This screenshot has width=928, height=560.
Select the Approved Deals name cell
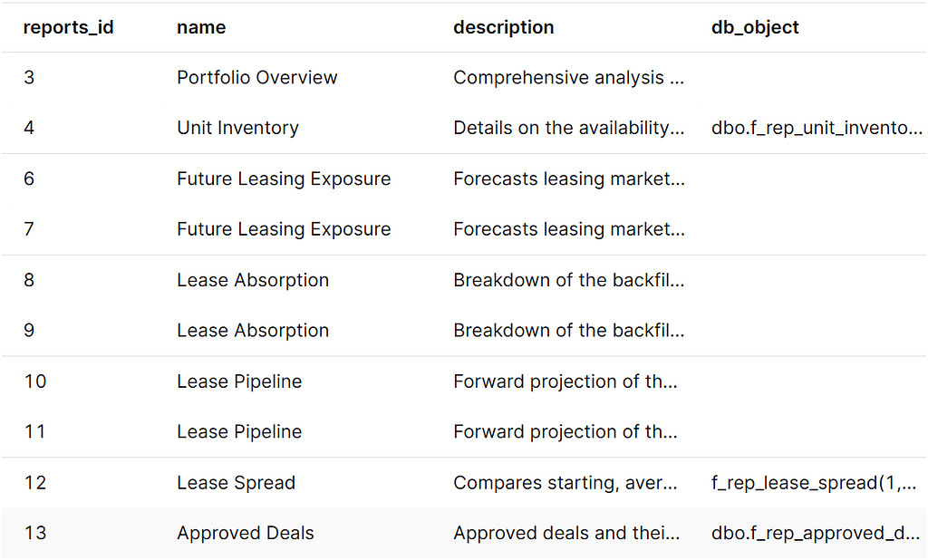pos(245,534)
